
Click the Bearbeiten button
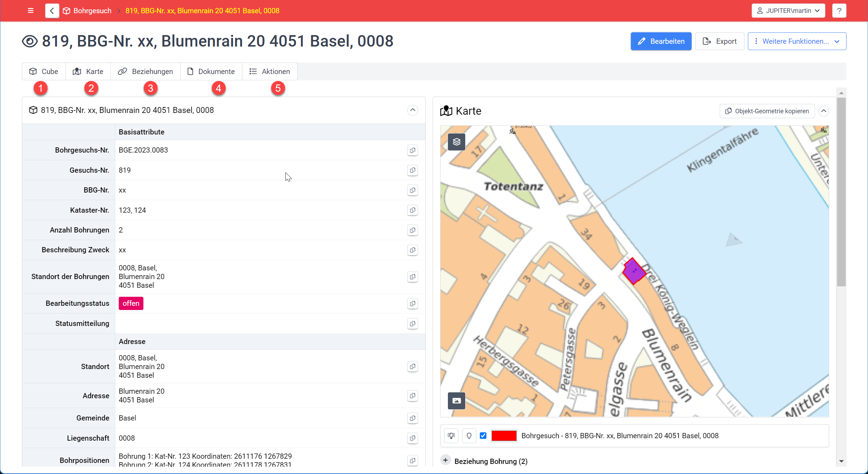pos(661,41)
